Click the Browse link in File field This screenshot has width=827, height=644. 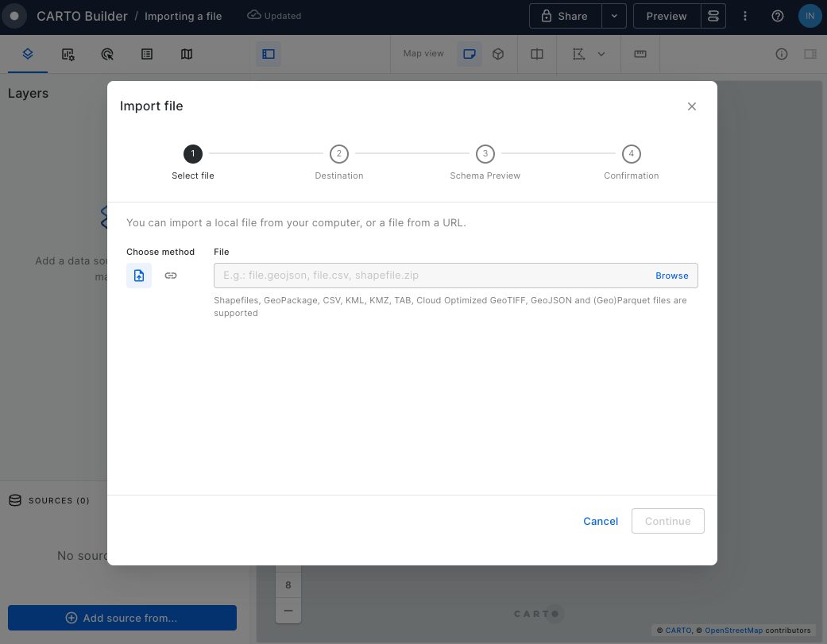(x=671, y=276)
